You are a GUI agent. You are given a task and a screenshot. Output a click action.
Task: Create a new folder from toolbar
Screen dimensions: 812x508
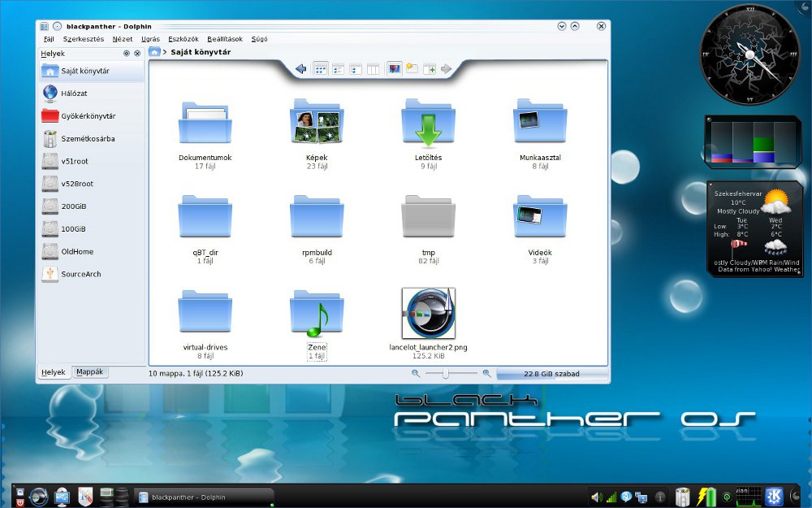pos(412,68)
